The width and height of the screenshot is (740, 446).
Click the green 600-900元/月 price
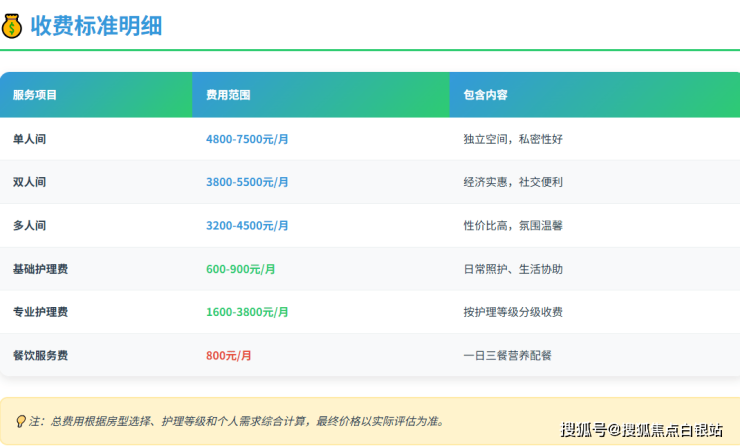point(240,269)
